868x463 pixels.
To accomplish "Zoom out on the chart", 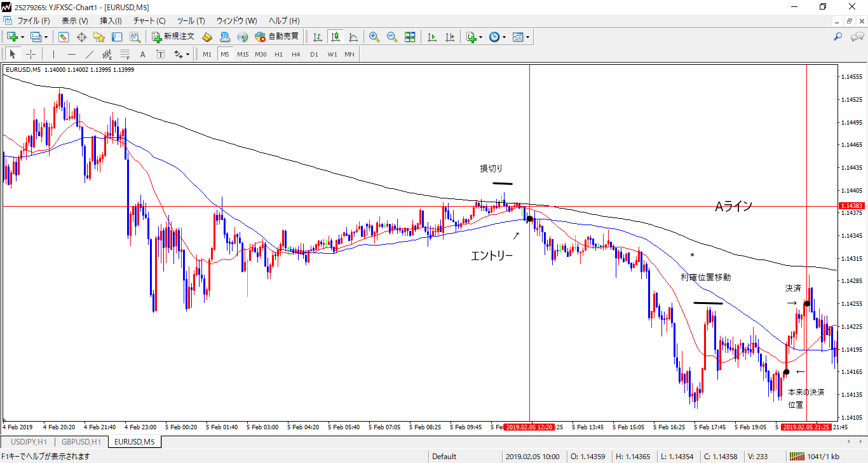I will [x=392, y=37].
